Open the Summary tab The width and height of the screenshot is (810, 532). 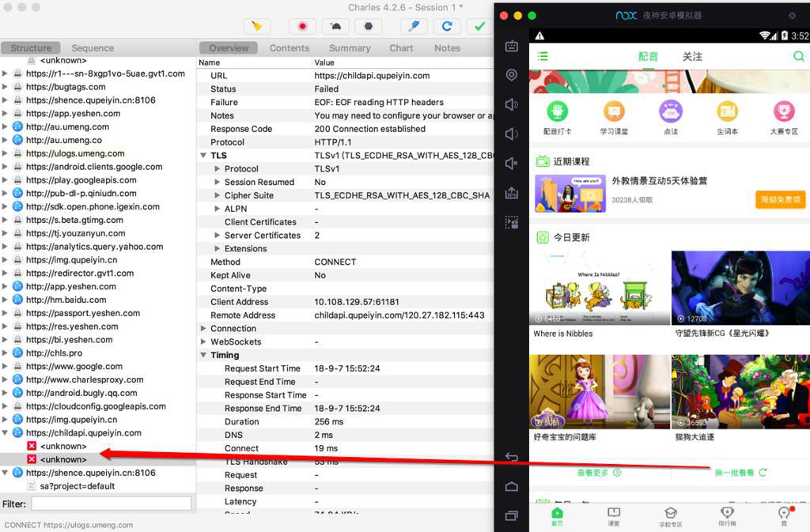350,48
